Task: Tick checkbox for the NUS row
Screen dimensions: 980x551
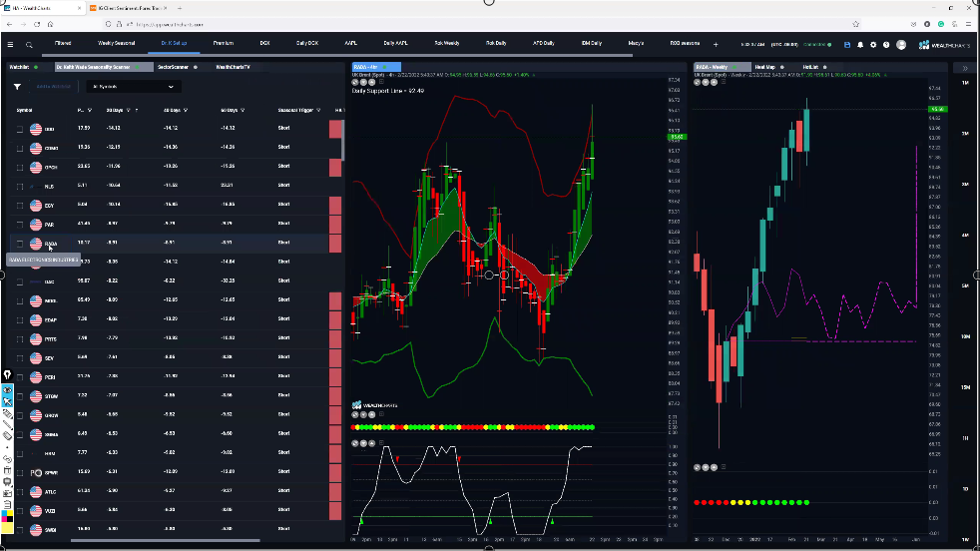Action: (x=19, y=187)
